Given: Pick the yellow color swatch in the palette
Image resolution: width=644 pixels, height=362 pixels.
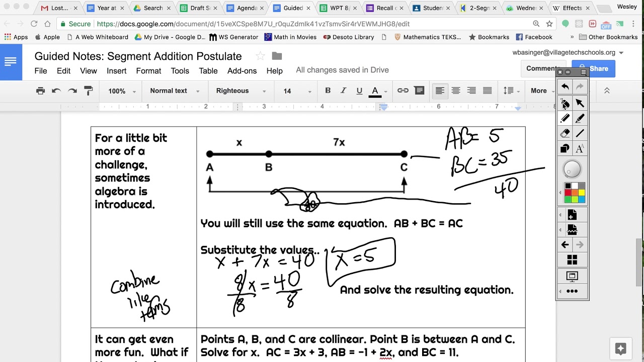Looking at the screenshot, I should point(582,193).
